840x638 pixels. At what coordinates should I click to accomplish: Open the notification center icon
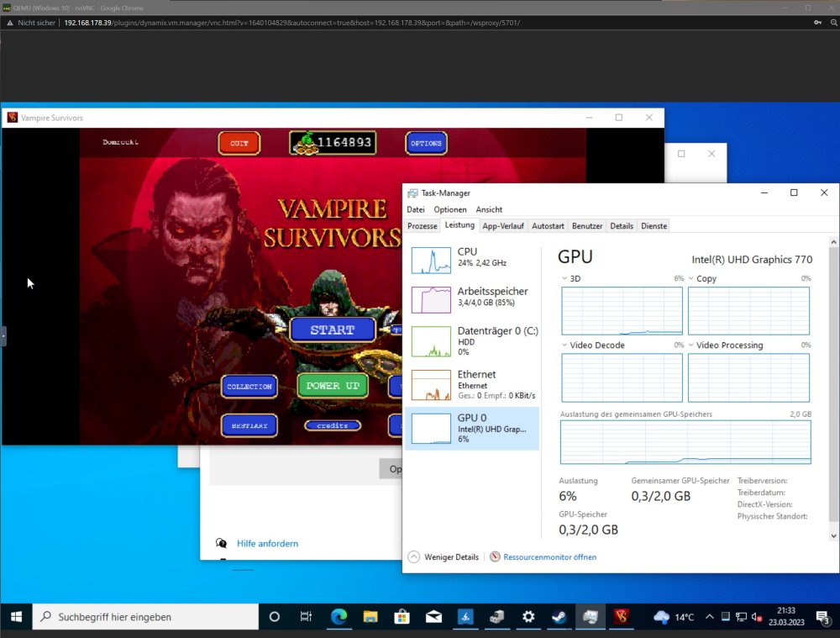[x=823, y=617]
